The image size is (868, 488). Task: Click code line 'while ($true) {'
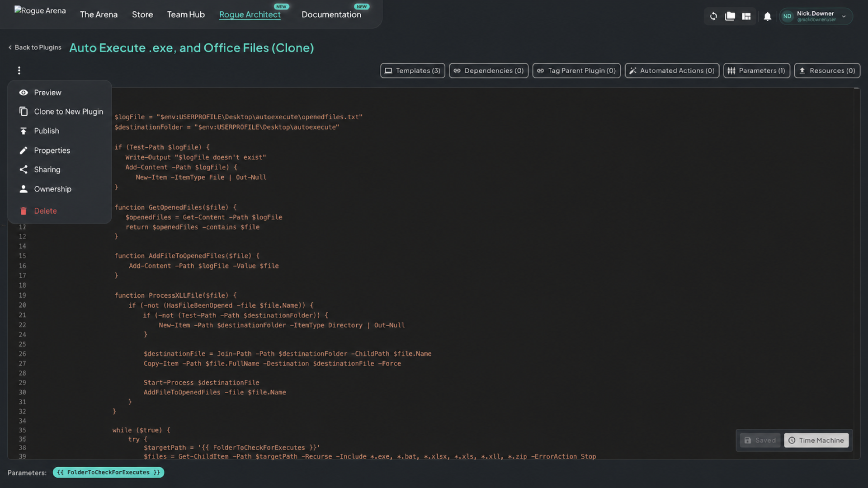pos(142,430)
